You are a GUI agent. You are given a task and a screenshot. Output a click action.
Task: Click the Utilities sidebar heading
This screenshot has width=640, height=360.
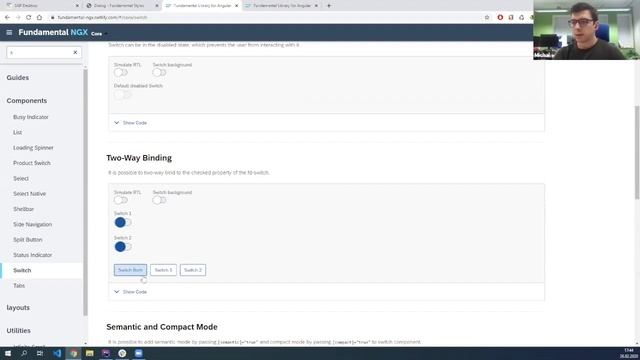point(18,331)
